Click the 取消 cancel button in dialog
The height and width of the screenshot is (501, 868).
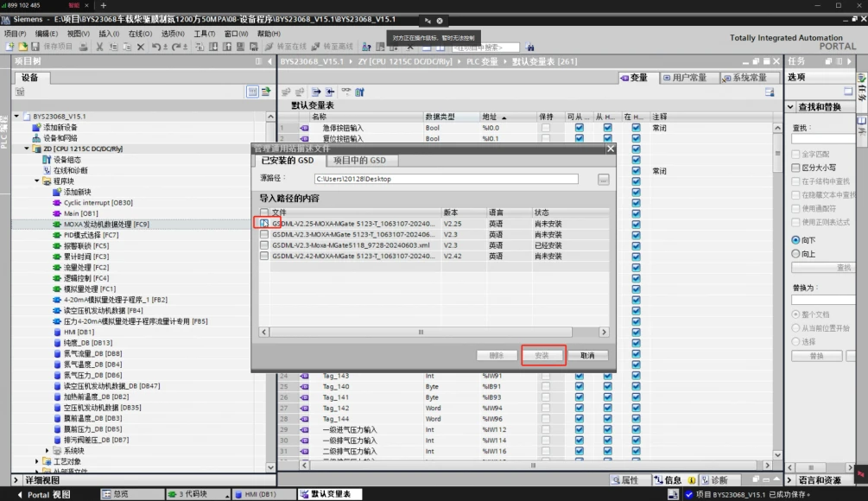tap(588, 355)
